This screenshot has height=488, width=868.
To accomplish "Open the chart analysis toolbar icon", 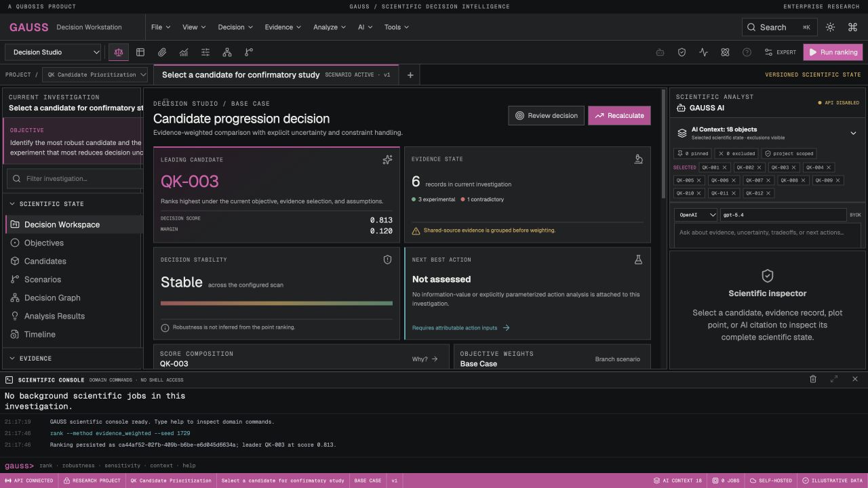I will [184, 52].
